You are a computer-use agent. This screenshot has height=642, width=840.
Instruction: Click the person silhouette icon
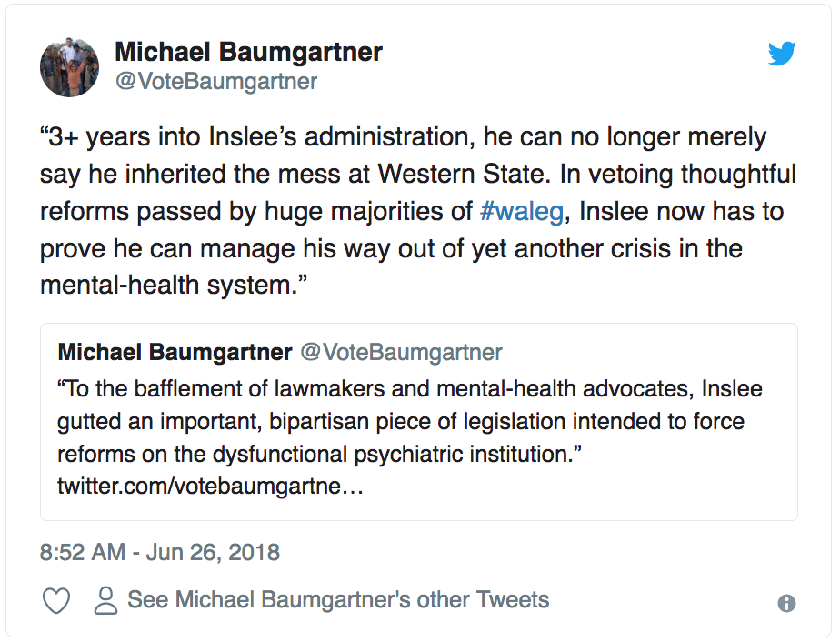105,600
